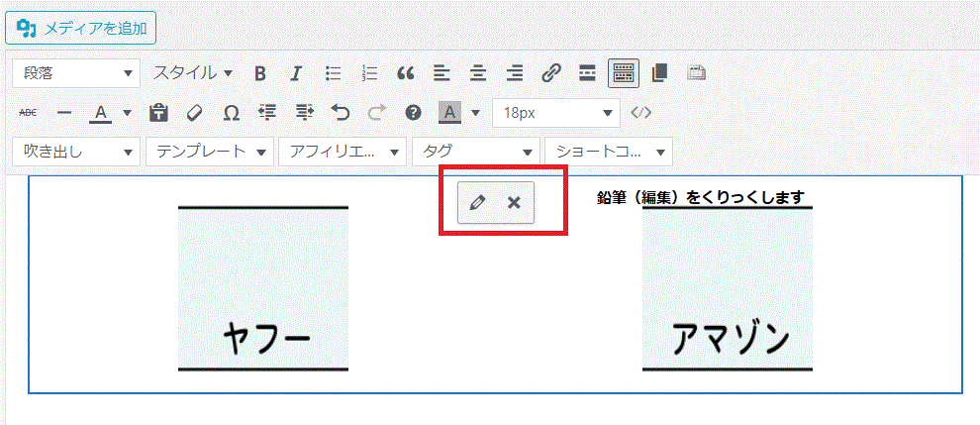The height and width of the screenshot is (425, 980).
Task: Apply the background color button
Action: click(x=450, y=113)
